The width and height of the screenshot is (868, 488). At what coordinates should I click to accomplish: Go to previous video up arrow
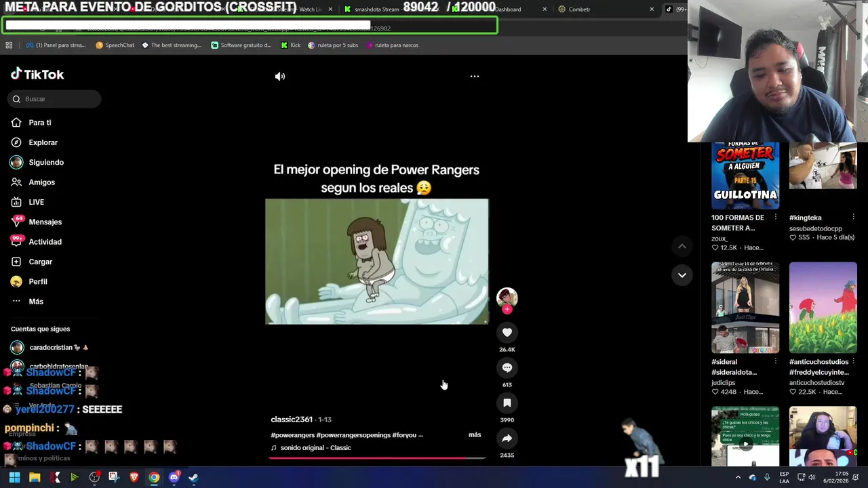pos(682,246)
